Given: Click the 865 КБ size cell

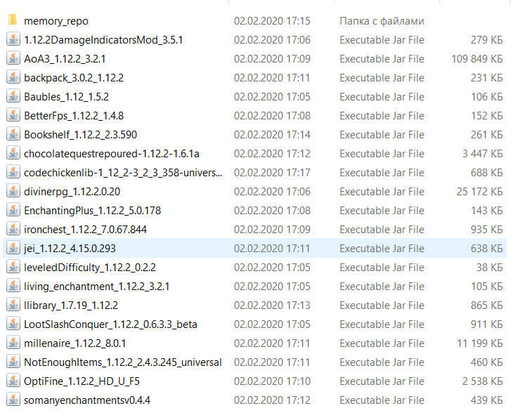Looking at the screenshot, I should [x=487, y=306].
